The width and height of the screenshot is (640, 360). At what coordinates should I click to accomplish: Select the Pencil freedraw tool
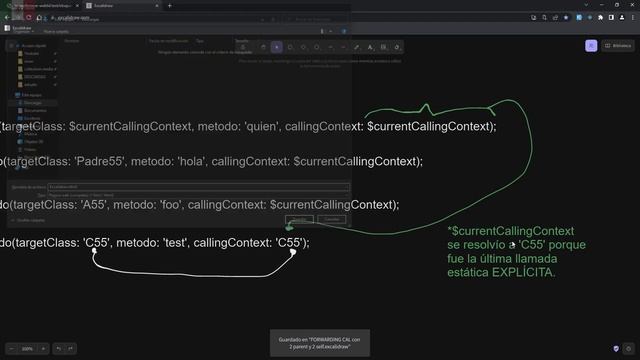click(357, 47)
